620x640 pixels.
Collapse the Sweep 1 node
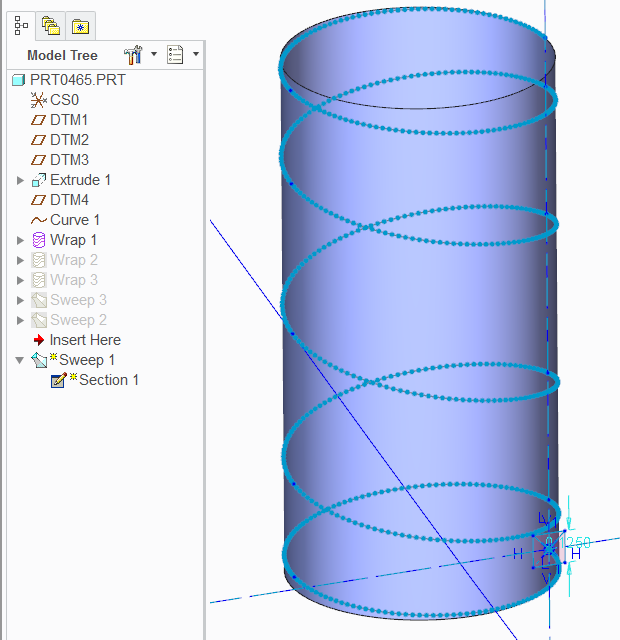(x=20, y=360)
